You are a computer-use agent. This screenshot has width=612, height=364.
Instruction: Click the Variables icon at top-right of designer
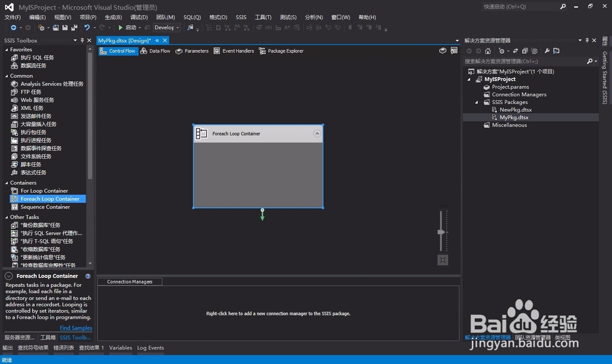click(x=442, y=51)
